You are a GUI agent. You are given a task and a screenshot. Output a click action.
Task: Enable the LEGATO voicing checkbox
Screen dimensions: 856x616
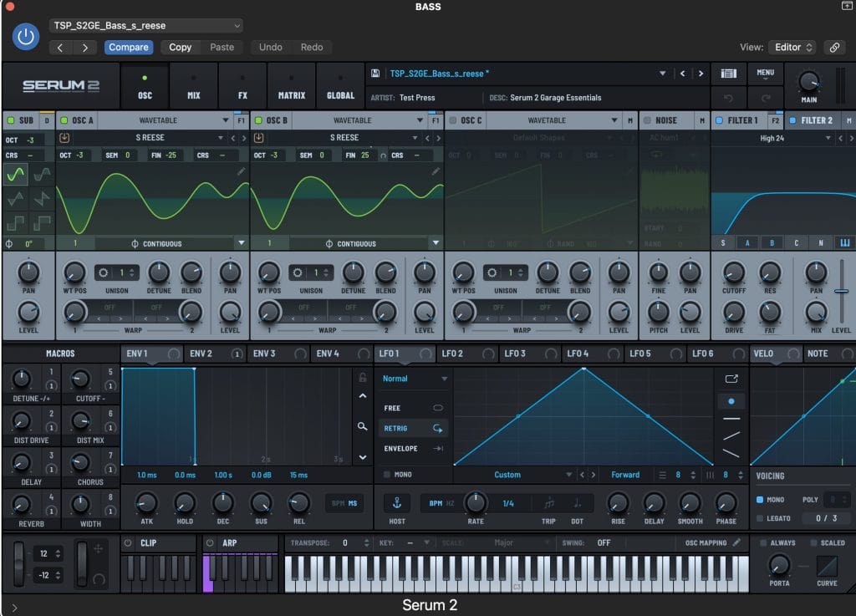(760, 518)
